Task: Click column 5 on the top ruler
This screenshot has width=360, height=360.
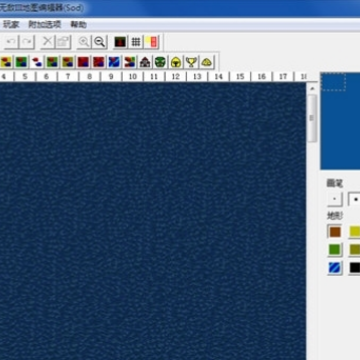Action: tap(25, 77)
